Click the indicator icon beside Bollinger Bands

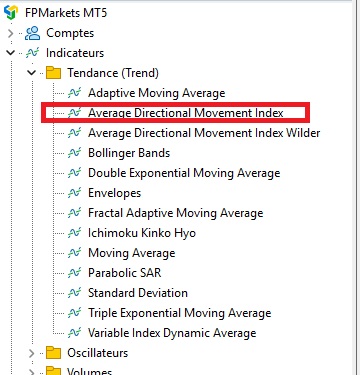(x=74, y=153)
